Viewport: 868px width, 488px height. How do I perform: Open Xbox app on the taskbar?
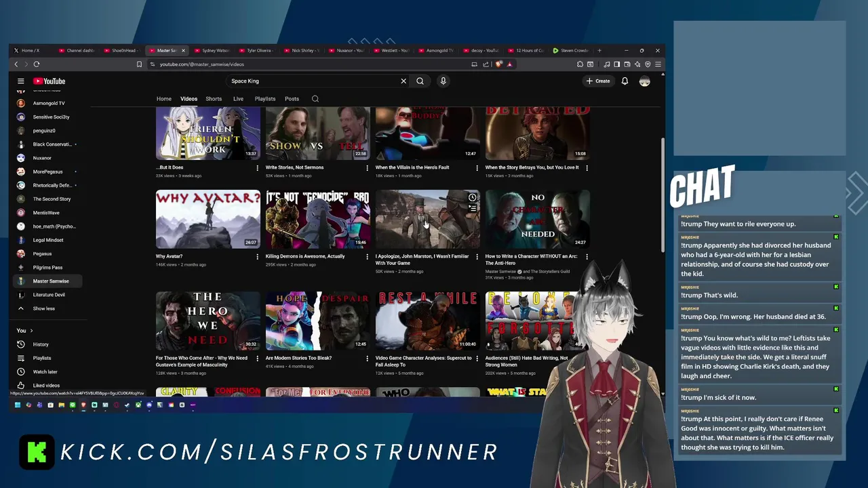coord(138,405)
